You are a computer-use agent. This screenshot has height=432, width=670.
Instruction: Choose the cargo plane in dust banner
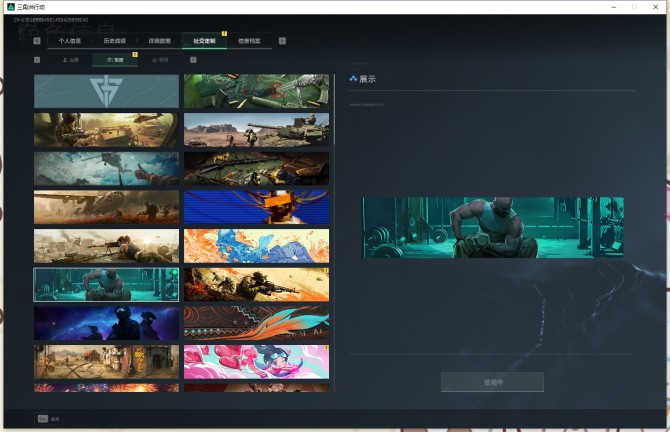pos(106,207)
